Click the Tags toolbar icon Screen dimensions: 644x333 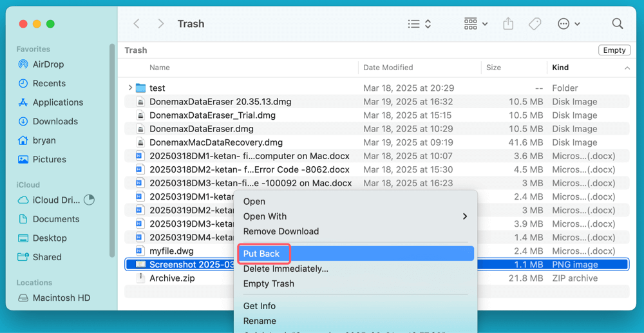[x=535, y=24]
